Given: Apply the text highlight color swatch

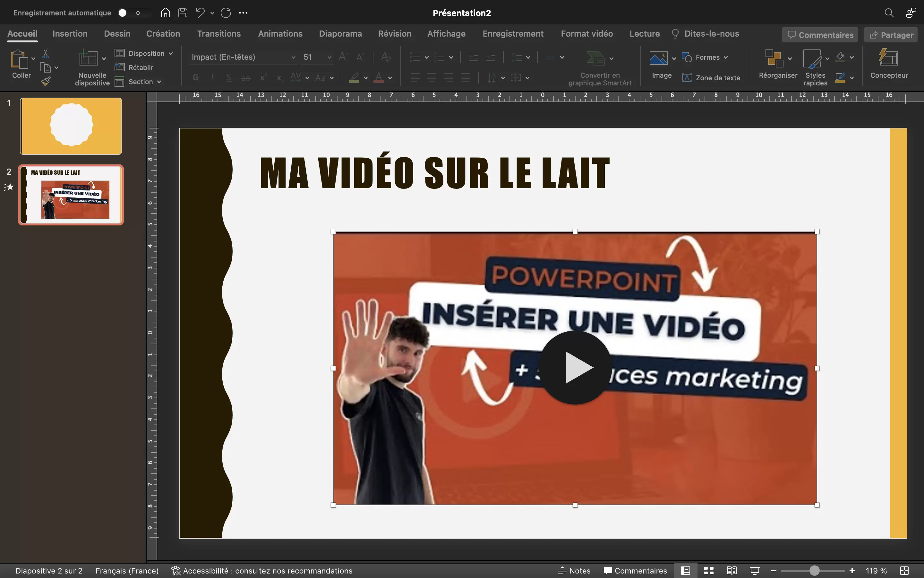Looking at the screenshot, I should [354, 78].
